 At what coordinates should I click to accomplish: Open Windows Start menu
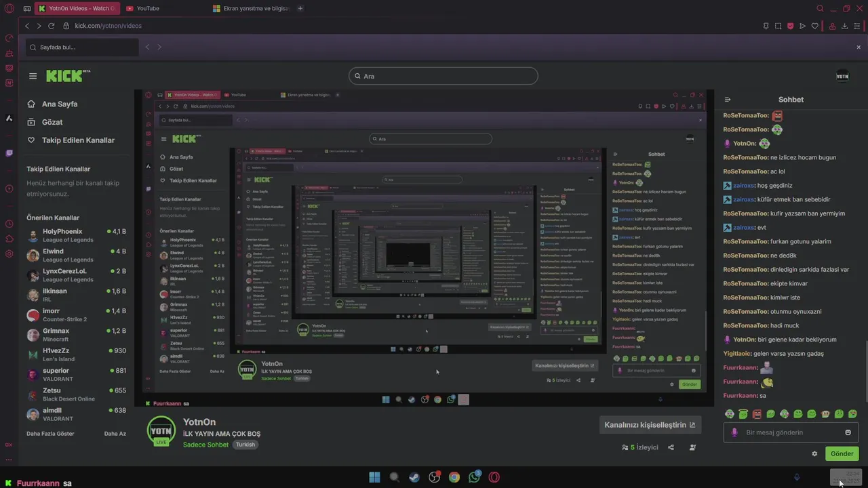374,477
